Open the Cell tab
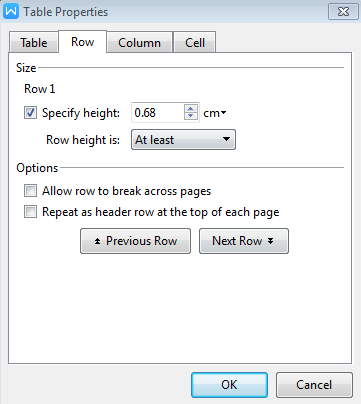 pos(195,43)
